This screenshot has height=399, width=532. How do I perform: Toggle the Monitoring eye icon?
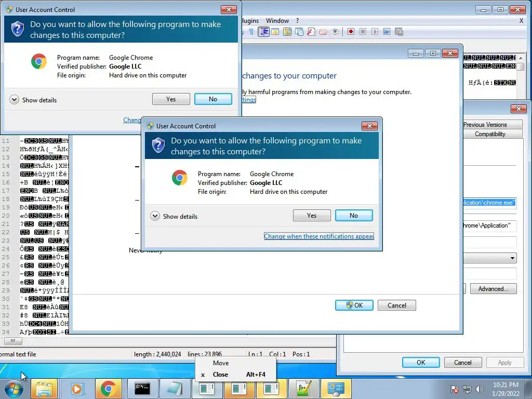[335, 32]
